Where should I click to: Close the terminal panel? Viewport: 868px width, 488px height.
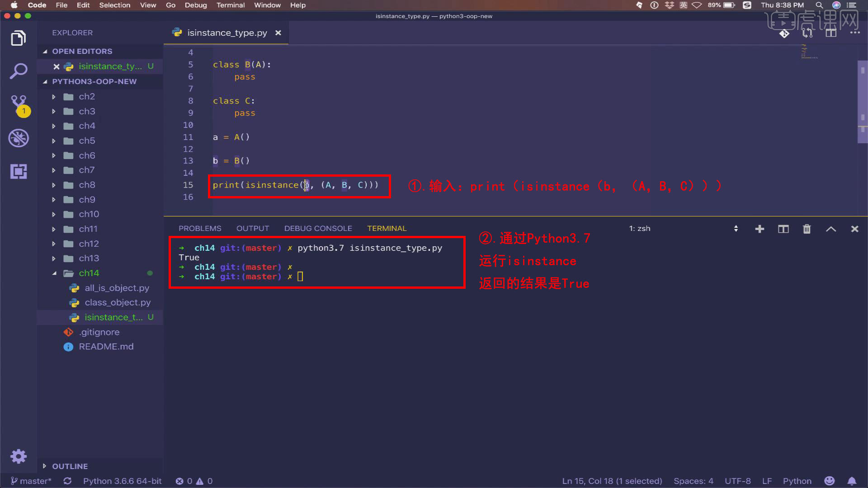(x=854, y=229)
